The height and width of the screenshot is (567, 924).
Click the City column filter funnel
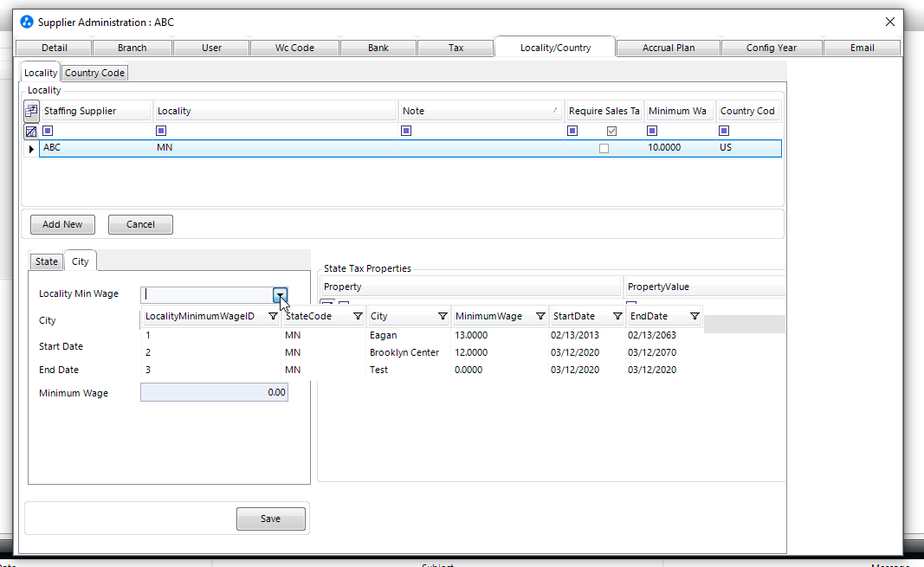(x=443, y=317)
